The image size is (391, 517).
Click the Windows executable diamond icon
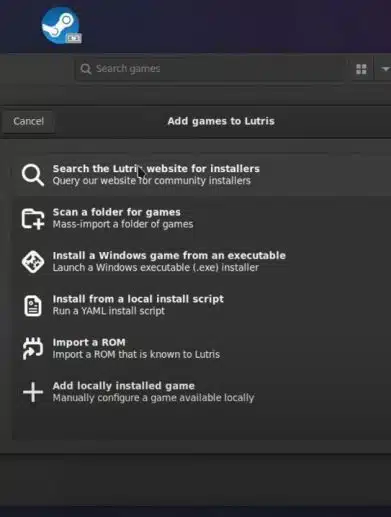click(x=33, y=262)
